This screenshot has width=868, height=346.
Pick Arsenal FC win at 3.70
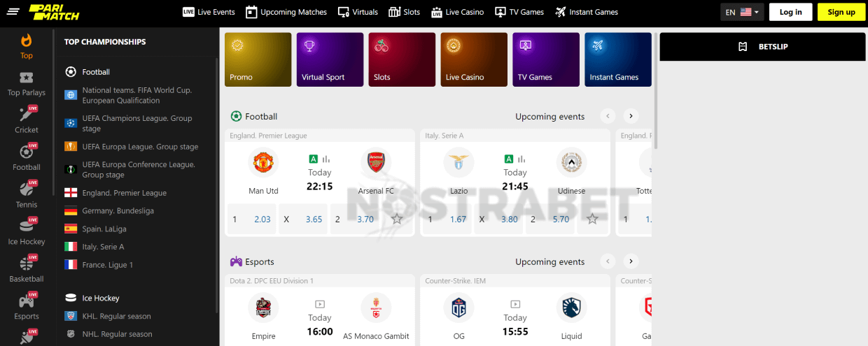pyautogui.click(x=355, y=219)
